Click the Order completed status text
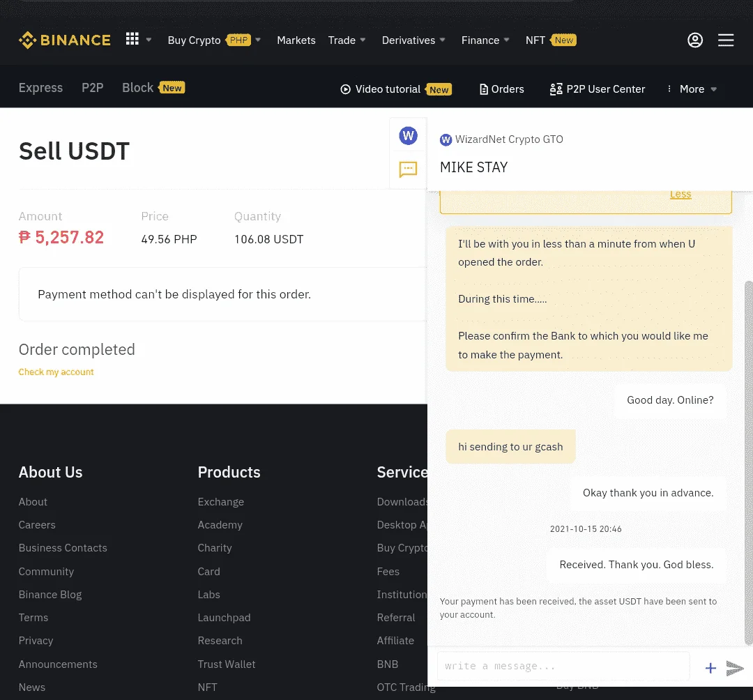The image size is (753, 700). click(77, 349)
